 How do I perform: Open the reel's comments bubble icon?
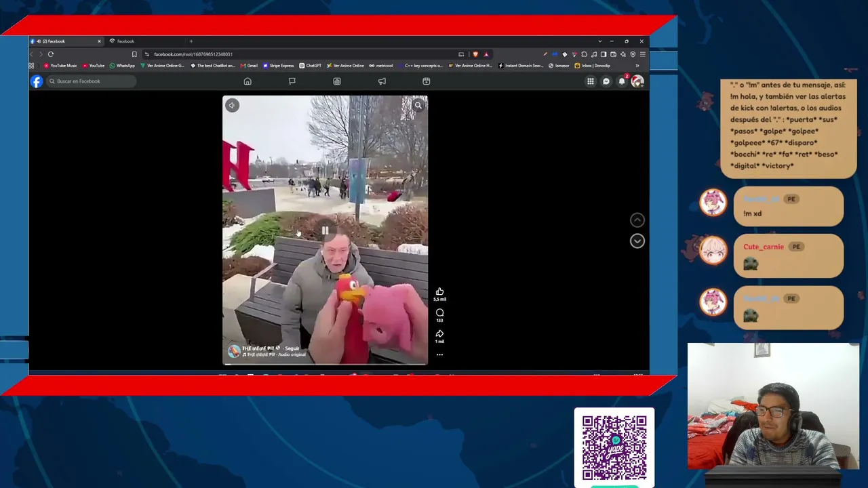click(x=439, y=312)
